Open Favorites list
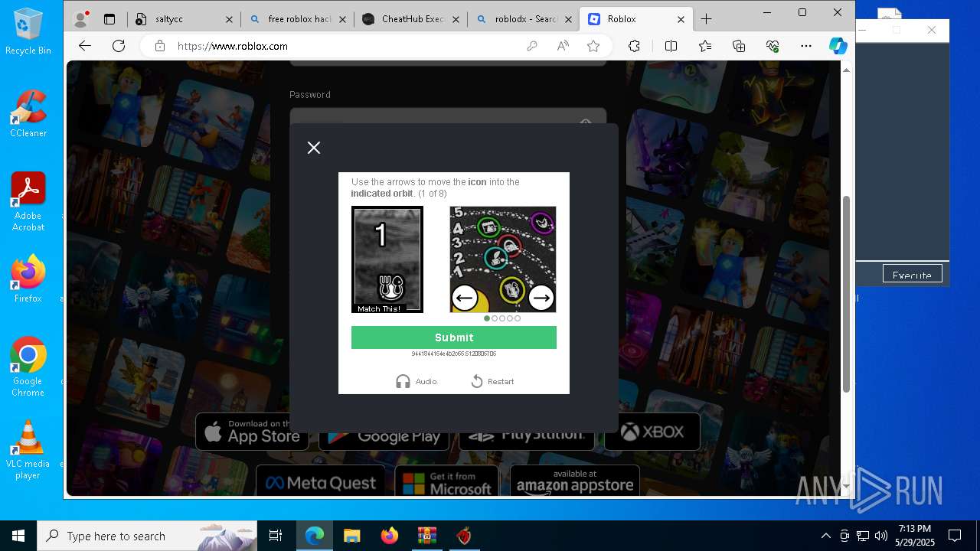 tap(705, 46)
